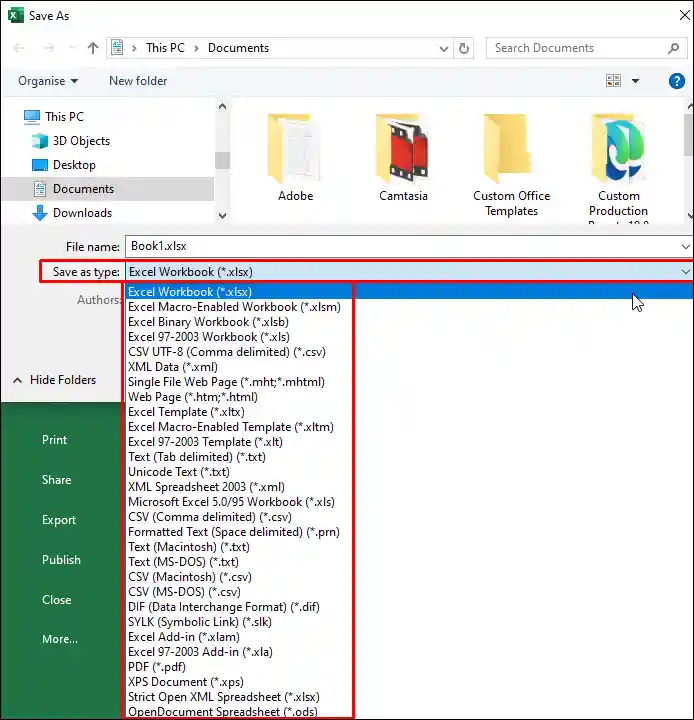This screenshot has height=720, width=694.
Task: Open the view options dropdown arrow
Action: pos(636,81)
